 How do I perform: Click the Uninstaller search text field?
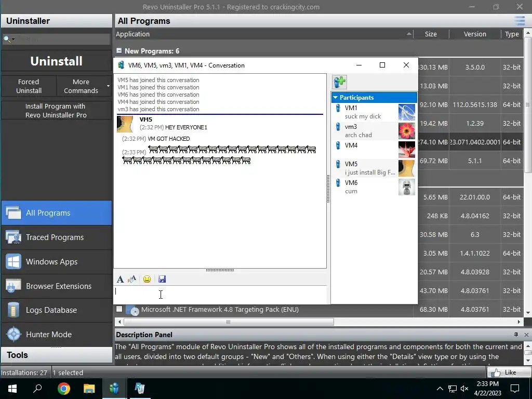63,39
